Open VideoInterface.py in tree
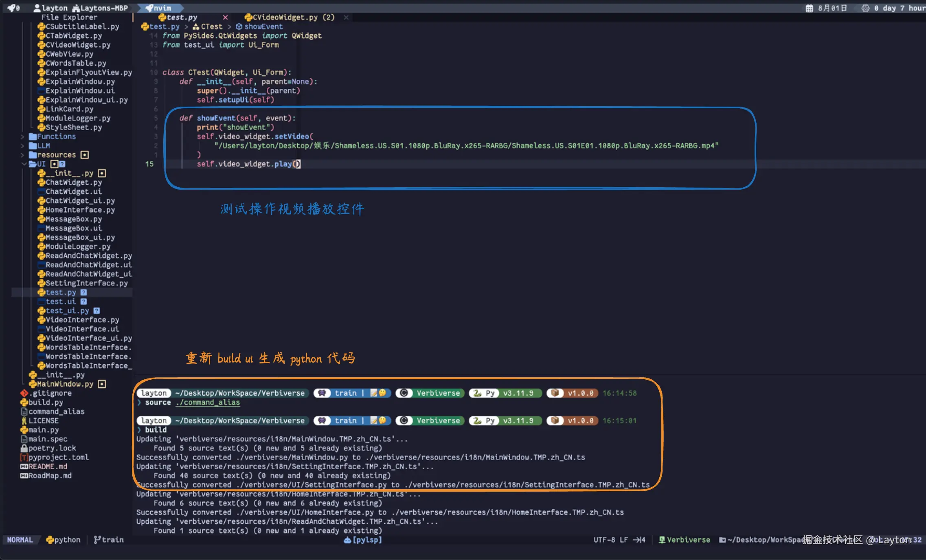The width and height of the screenshot is (926, 560). (82, 320)
